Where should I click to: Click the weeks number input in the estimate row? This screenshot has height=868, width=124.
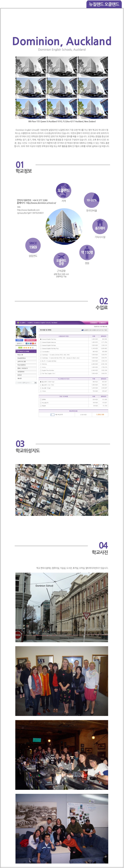point(52,415)
